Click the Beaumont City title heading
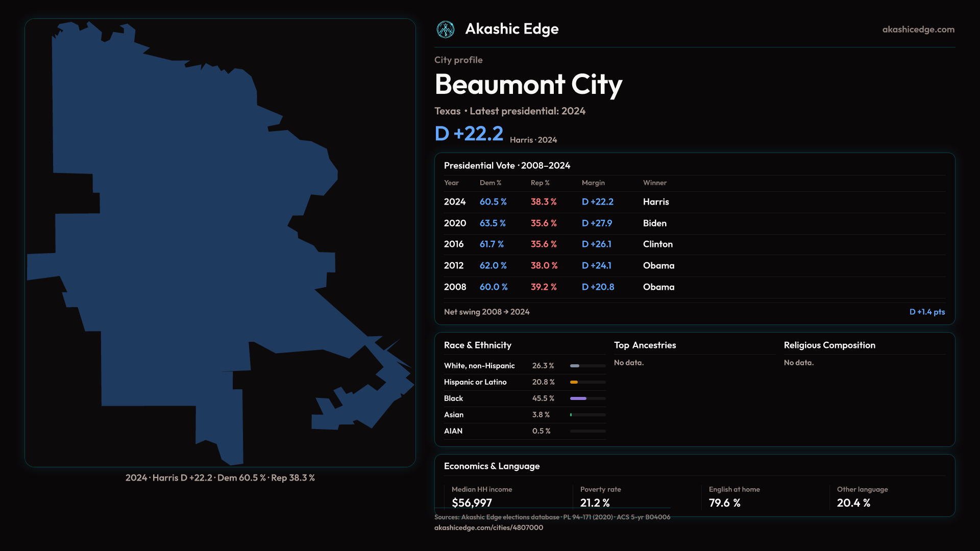This screenshot has height=551, width=980. (528, 84)
